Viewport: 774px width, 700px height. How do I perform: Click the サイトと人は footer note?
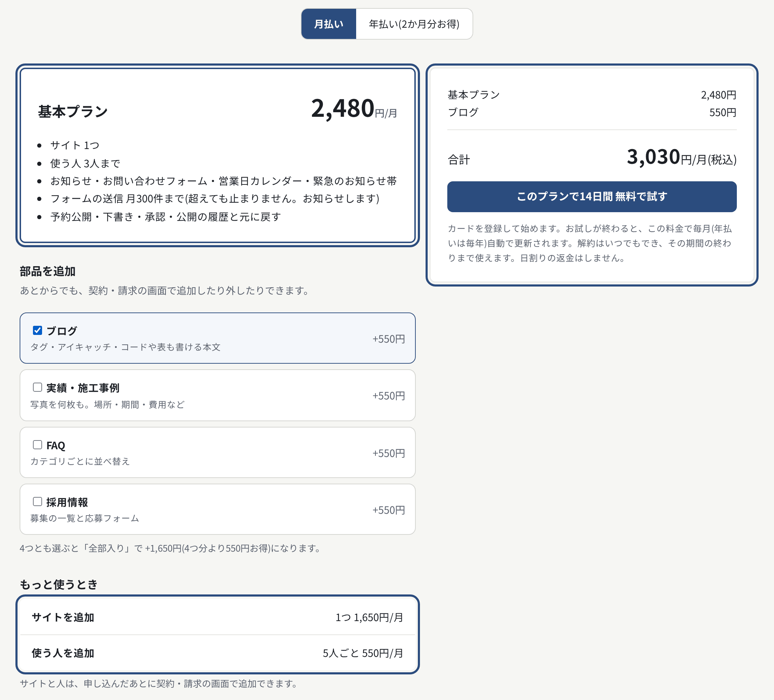click(x=158, y=684)
